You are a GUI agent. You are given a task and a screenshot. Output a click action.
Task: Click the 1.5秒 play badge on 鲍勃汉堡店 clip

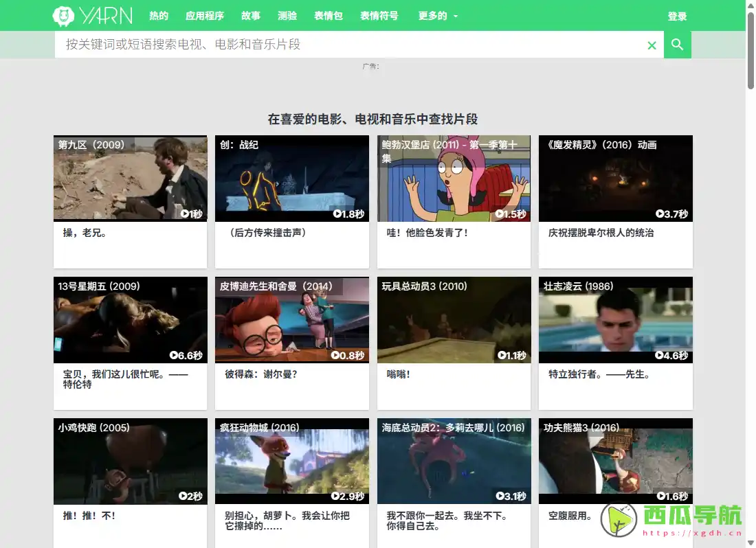(x=511, y=214)
